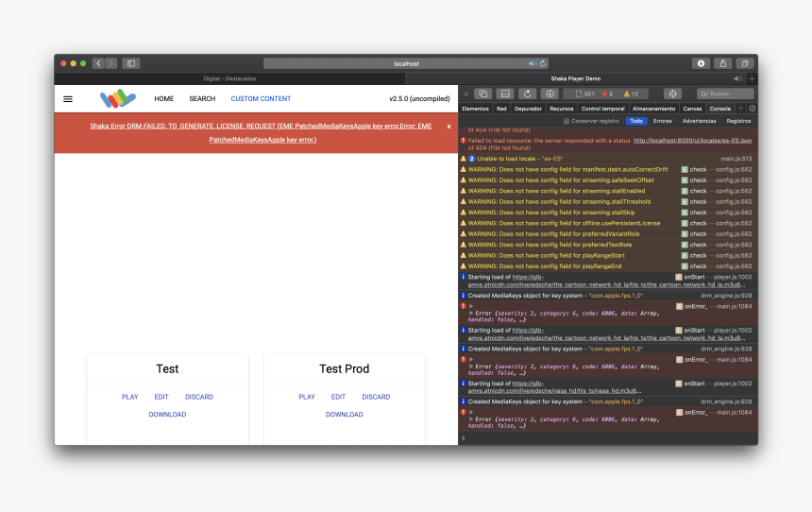Open CUSTOM CONTENT navigation tab

click(261, 98)
